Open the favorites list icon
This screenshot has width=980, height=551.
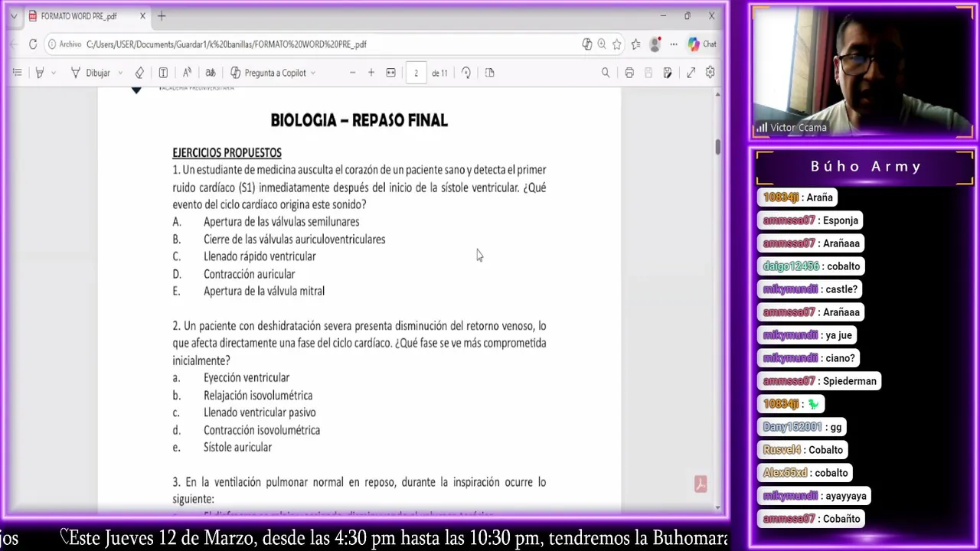[635, 44]
